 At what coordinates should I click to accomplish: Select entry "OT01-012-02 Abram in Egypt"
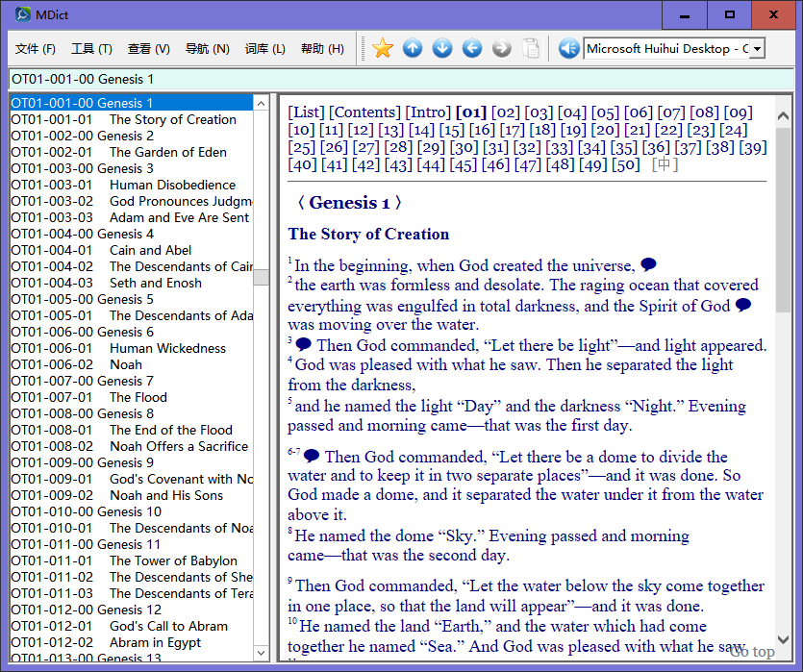coord(132,643)
